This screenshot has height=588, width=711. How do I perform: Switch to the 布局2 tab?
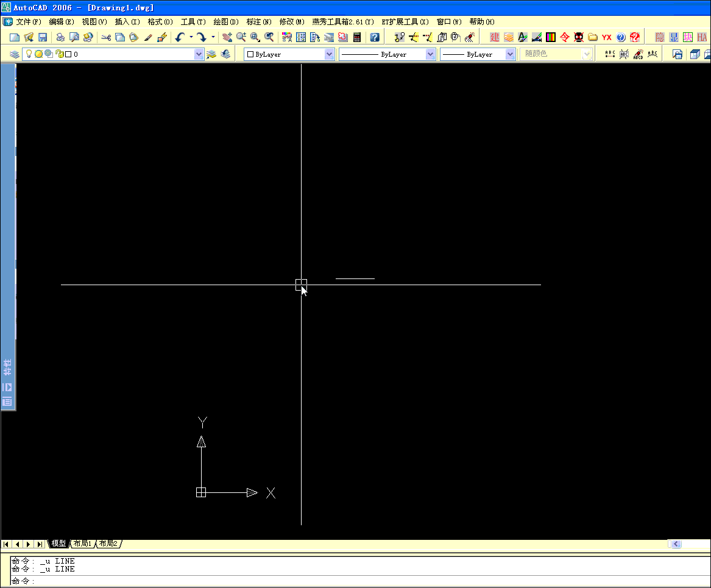pyautogui.click(x=108, y=544)
